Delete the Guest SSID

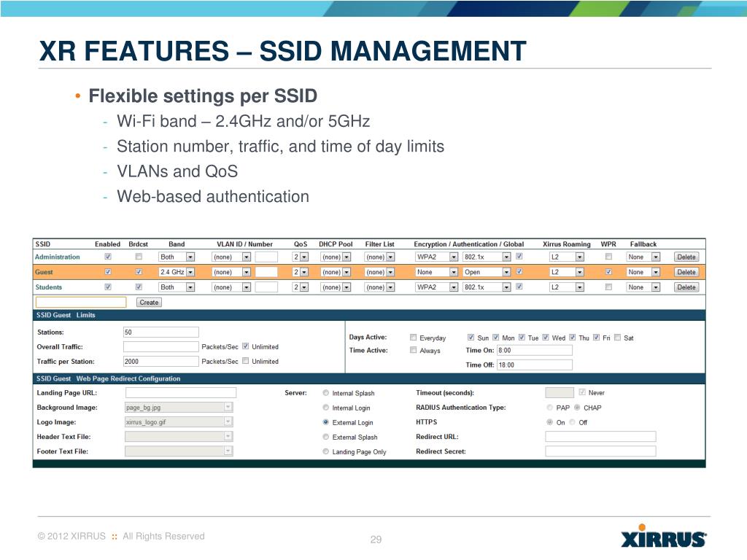[686, 272]
